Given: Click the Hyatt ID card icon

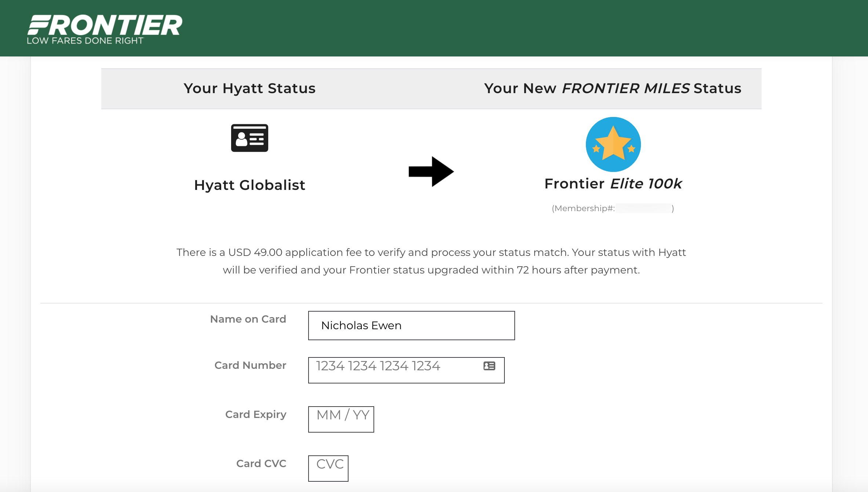Looking at the screenshot, I should click(249, 138).
